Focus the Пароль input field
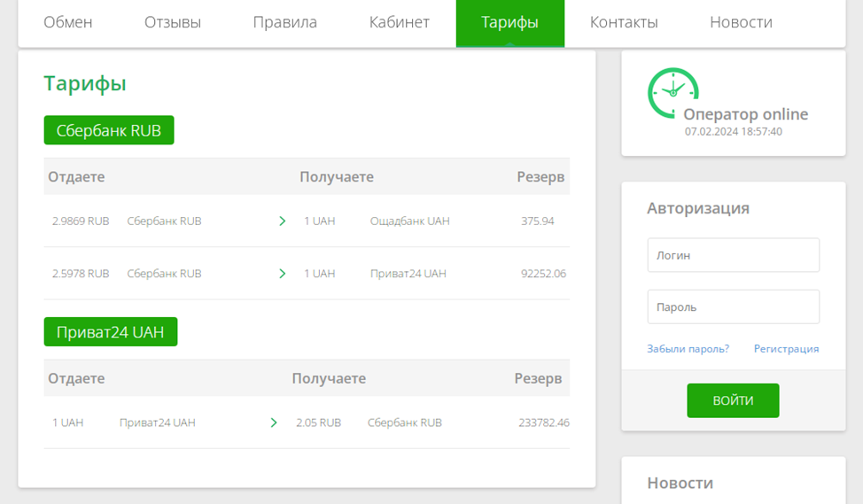The height and width of the screenshot is (504, 863). pos(733,307)
